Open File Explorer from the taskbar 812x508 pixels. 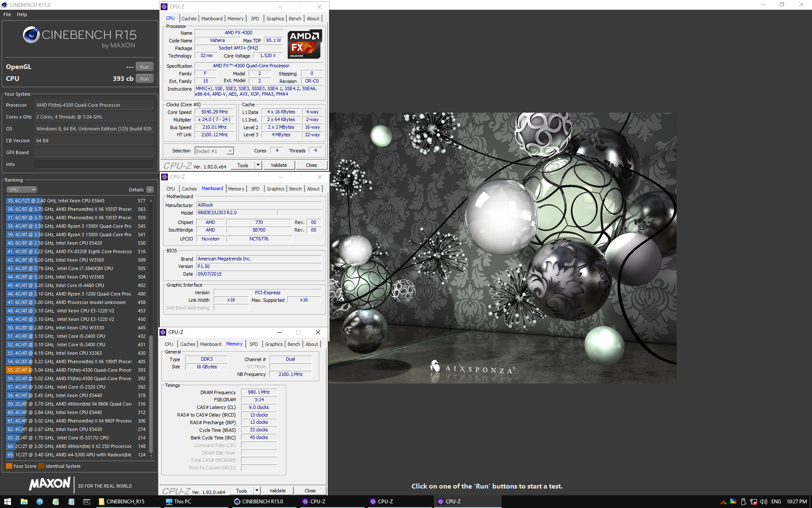click(x=24, y=502)
